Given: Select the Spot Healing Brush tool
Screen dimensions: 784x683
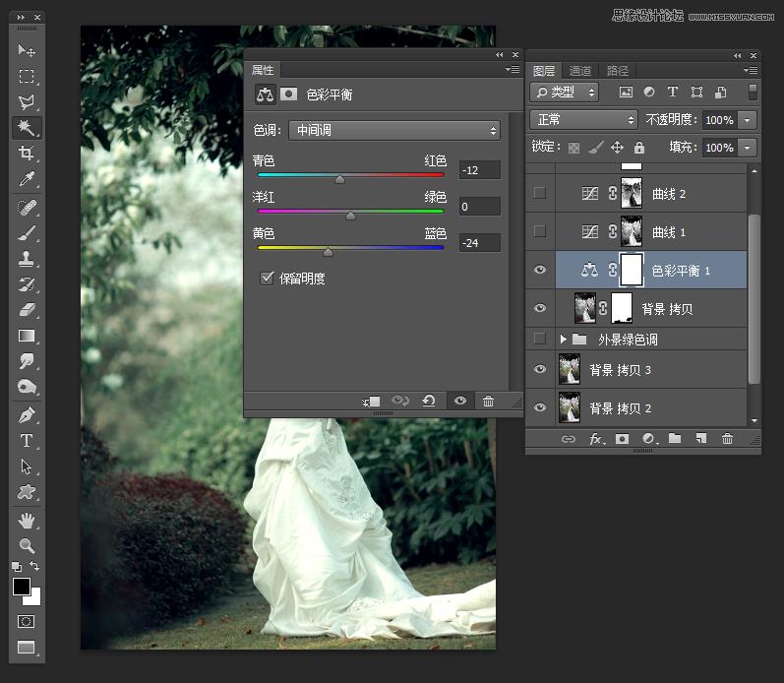Looking at the screenshot, I should tap(27, 207).
